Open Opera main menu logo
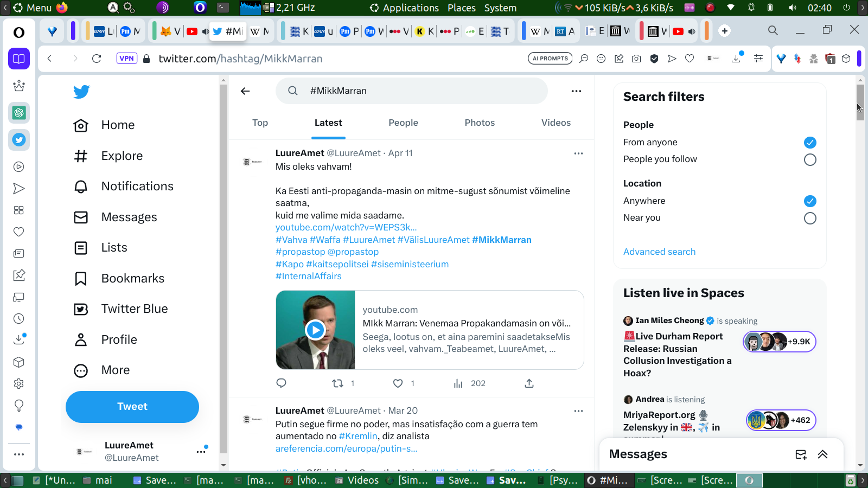Screen dimensions: 868x488 click(x=19, y=33)
